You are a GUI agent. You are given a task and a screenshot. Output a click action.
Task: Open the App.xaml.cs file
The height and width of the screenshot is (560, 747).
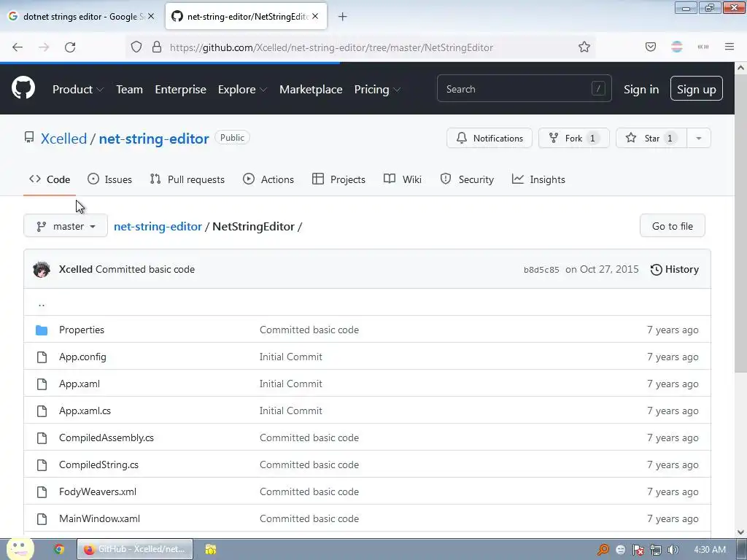(85, 411)
